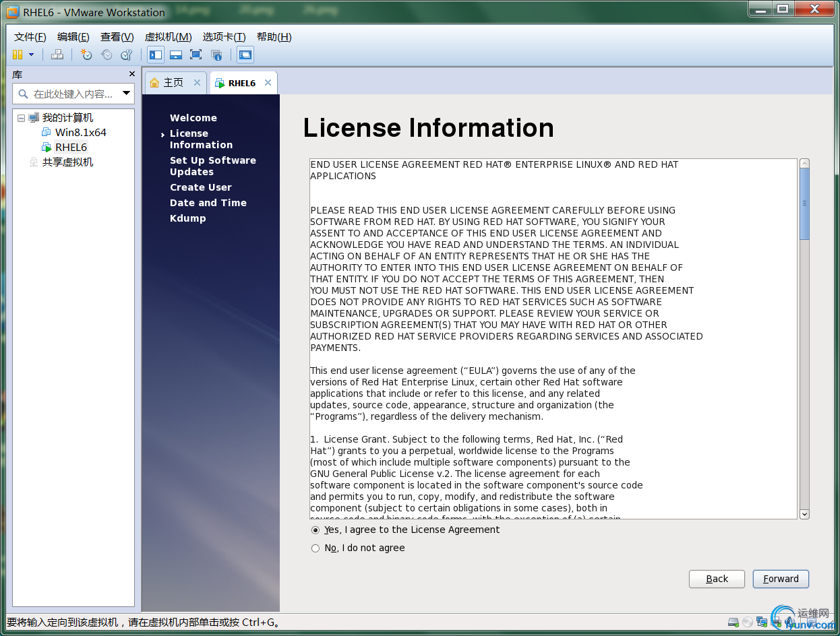840x636 pixels.
Task: Toggle the thumbnail bar toolbar icon
Action: point(176,55)
